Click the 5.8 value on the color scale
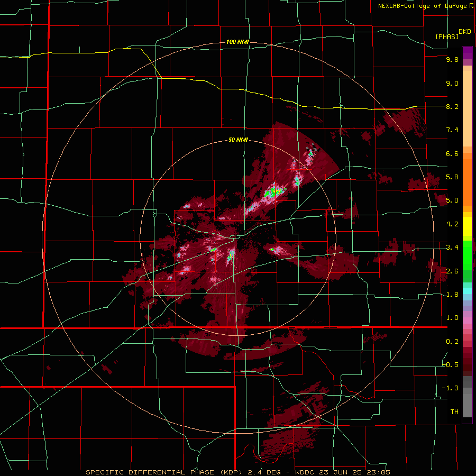 [x=452, y=177]
